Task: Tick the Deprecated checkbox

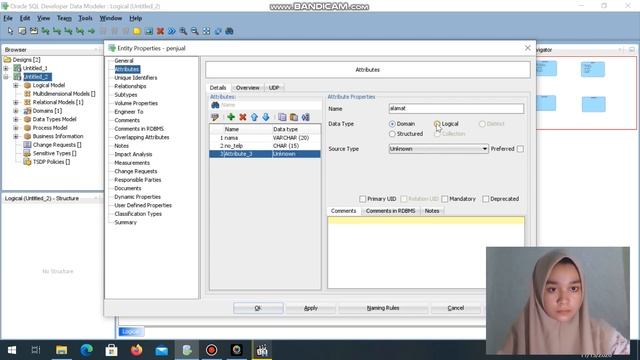Action: 486,199
